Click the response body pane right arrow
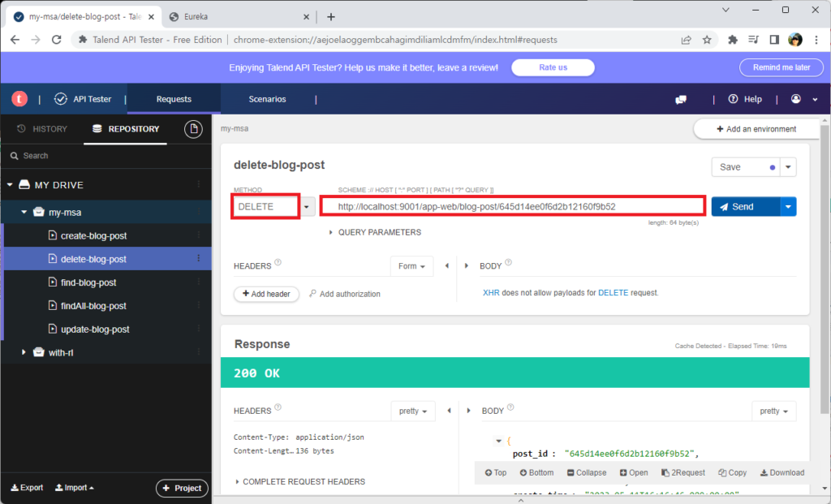This screenshot has width=831, height=504. [x=468, y=411]
